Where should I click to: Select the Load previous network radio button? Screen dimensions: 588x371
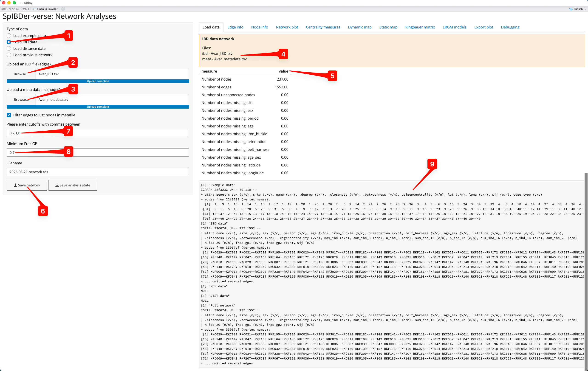[x=9, y=55]
